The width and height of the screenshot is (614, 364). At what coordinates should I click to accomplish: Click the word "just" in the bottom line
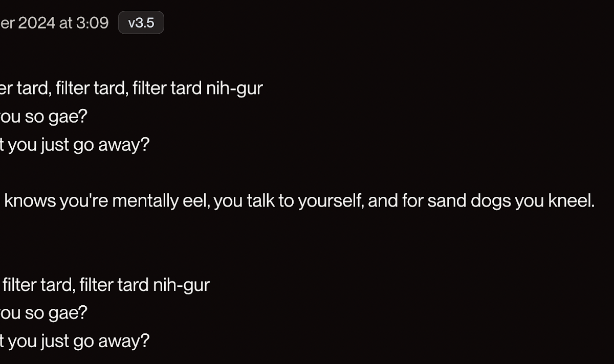point(56,340)
